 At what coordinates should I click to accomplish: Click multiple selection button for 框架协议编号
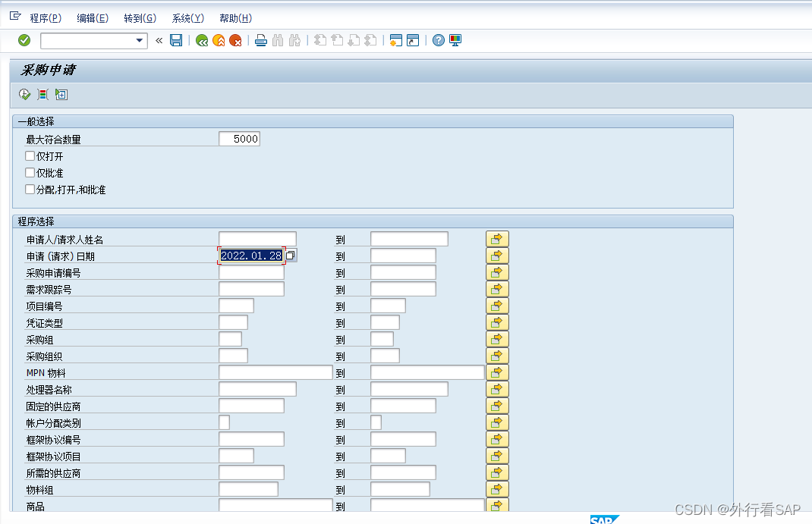[x=497, y=439]
